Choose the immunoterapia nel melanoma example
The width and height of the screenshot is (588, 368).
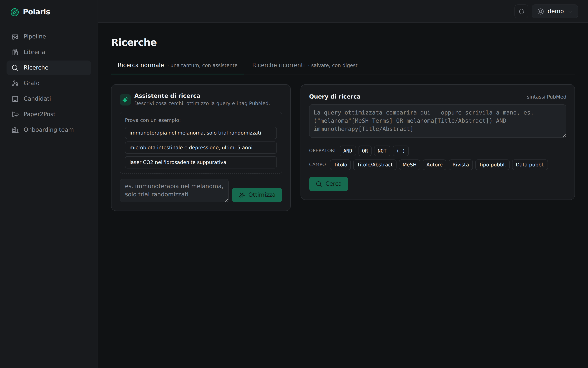click(201, 133)
